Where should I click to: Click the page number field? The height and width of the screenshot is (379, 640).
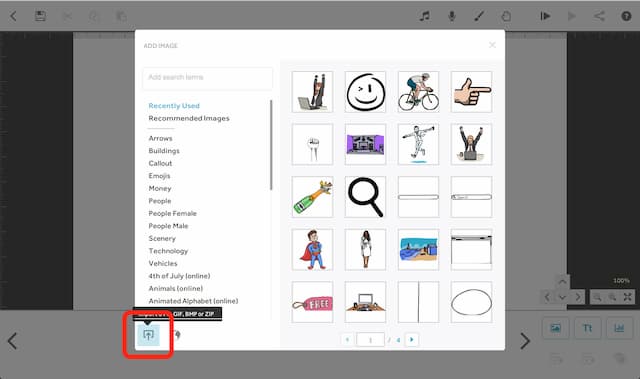[x=370, y=340]
